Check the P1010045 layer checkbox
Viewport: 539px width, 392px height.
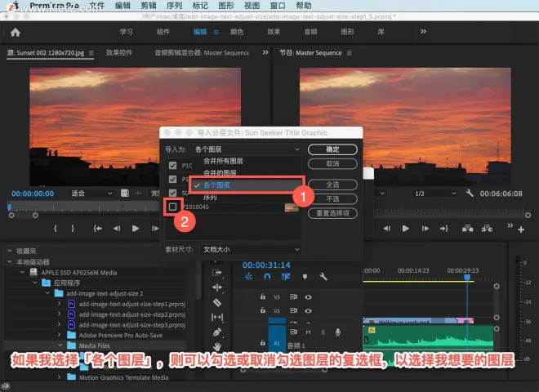click(172, 207)
